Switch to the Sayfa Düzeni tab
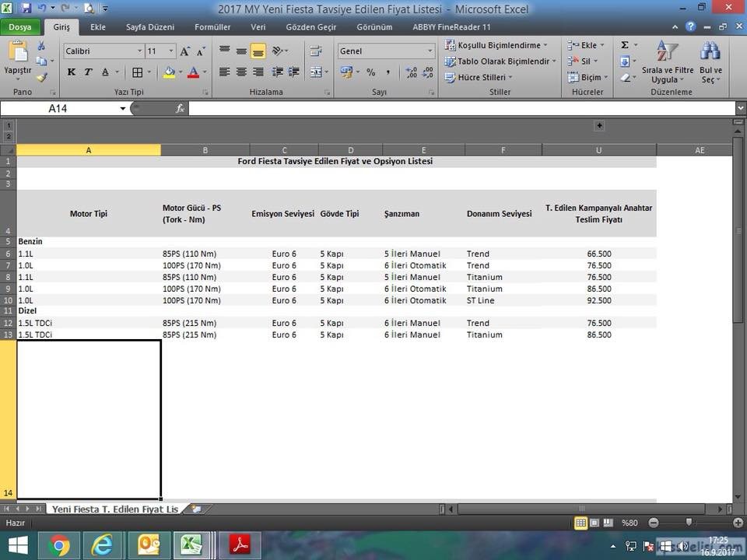This screenshot has width=747, height=560. click(x=150, y=27)
